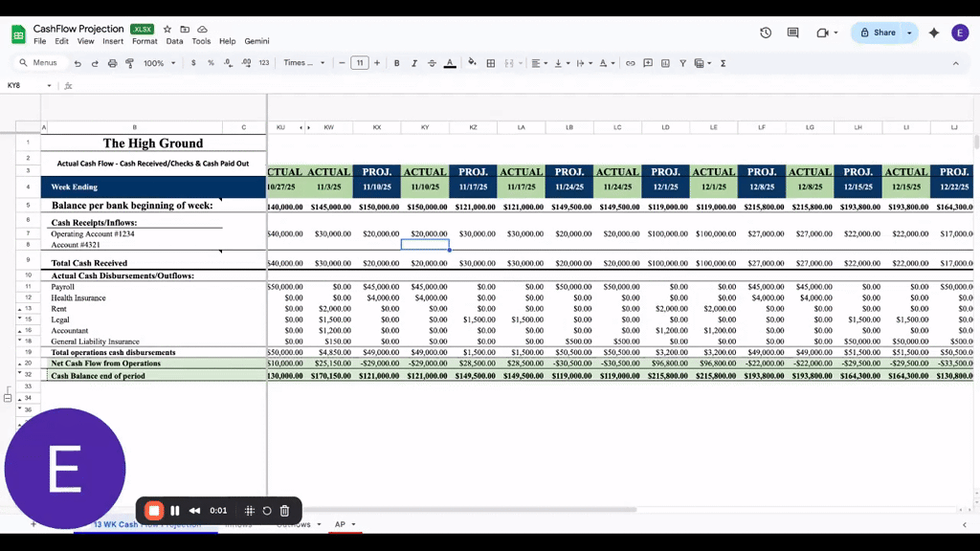Viewport: 980px width, 551px height.
Task: Toggle strikethrough formatting
Action: [x=431, y=62]
